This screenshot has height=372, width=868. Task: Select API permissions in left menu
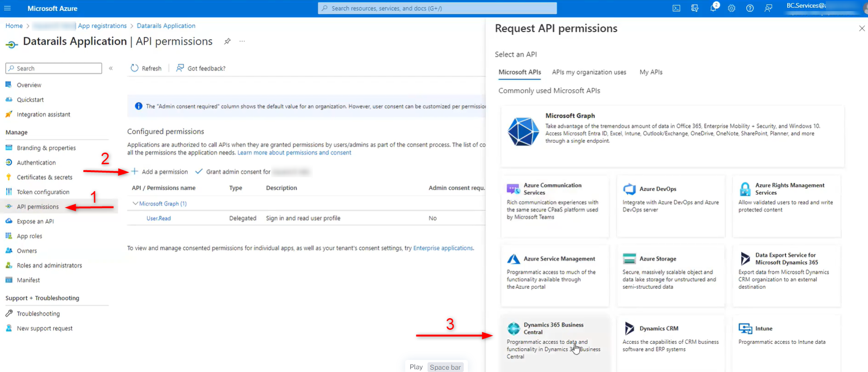click(38, 207)
